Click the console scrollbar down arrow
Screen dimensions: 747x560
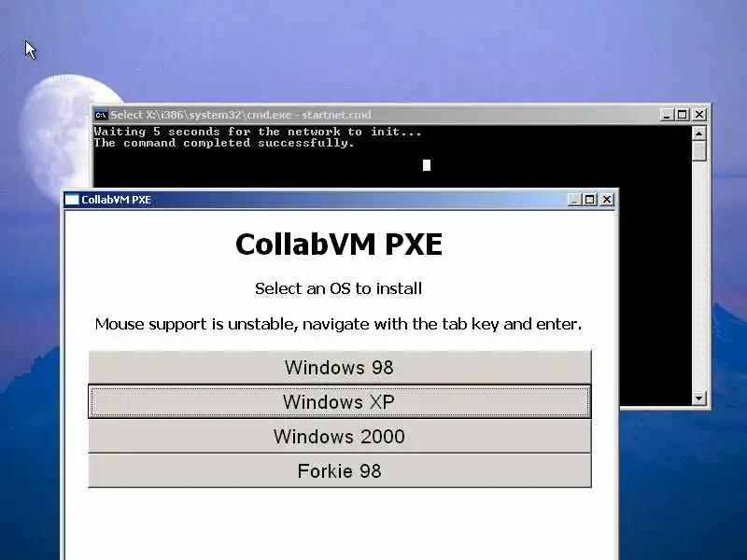point(698,399)
